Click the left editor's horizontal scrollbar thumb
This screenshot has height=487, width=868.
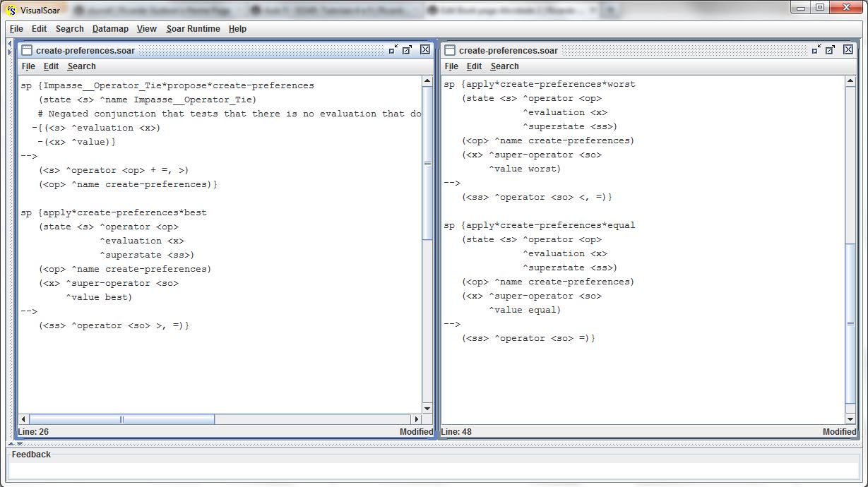[121, 419]
